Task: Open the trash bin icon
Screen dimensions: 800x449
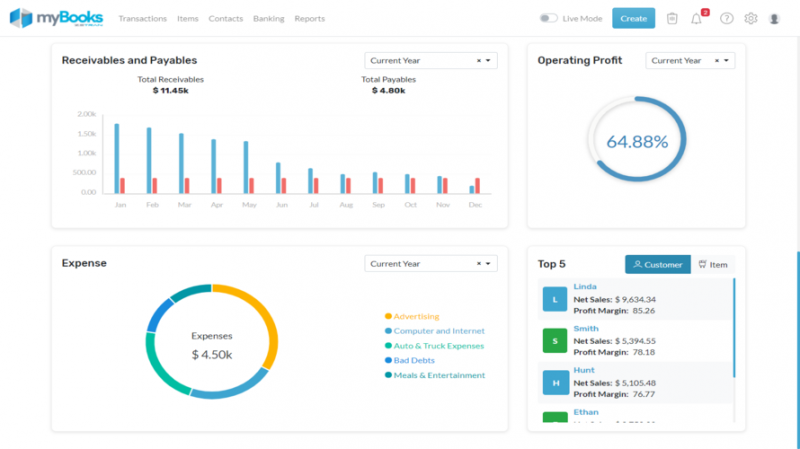Action: pyautogui.click(x=672, y=18)
